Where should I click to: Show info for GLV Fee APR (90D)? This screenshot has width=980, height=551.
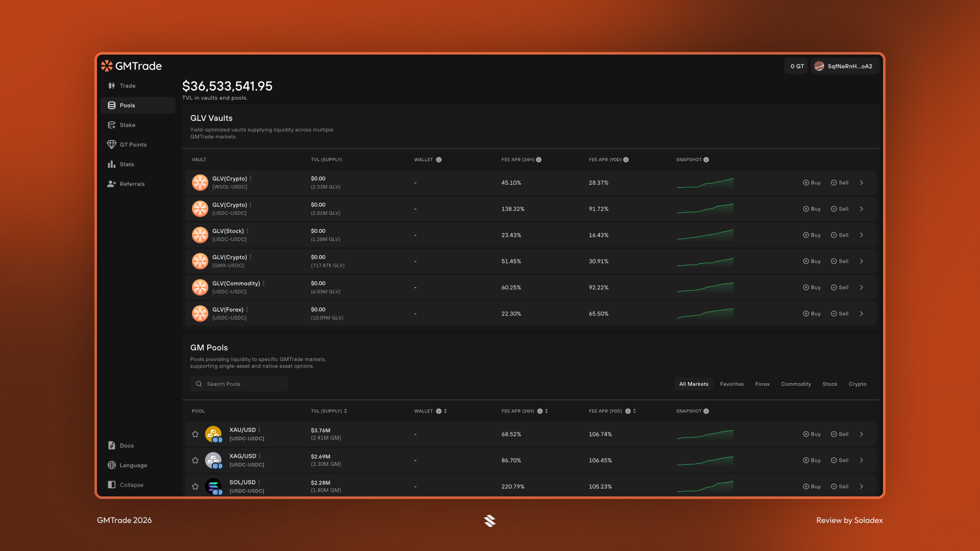coord(626,160)
